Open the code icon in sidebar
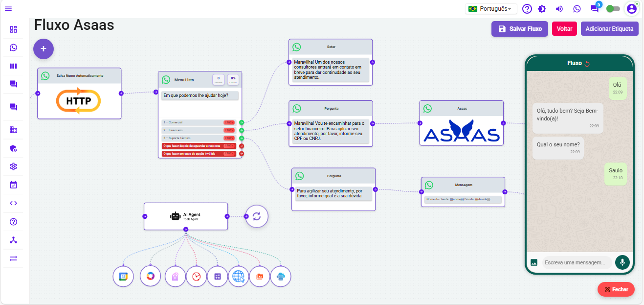 point(13,203)
